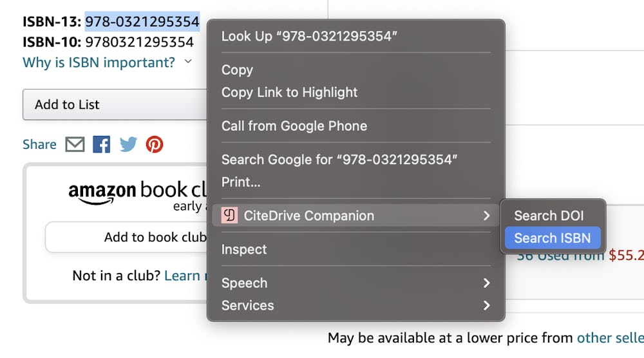The height and width of the screenshot is (358, 644).
Task: Open the Services menu entry
Action: pos(355,305)
